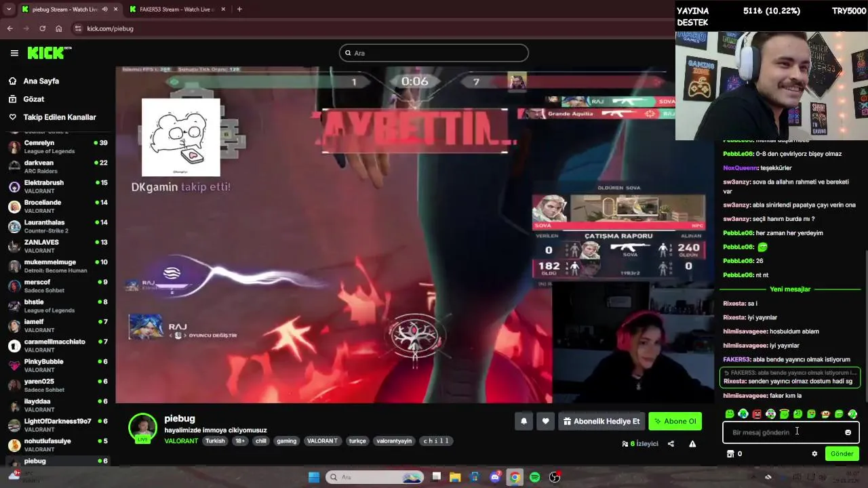
Task: Open ilayddaa channel in sidebar
Action: [x=58, y=405]
